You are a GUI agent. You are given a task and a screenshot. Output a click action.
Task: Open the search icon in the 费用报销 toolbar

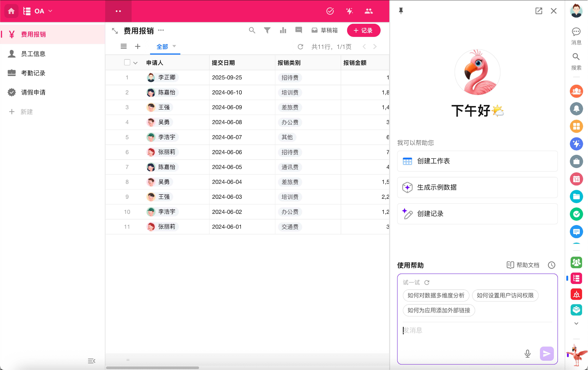pos(252,30)
